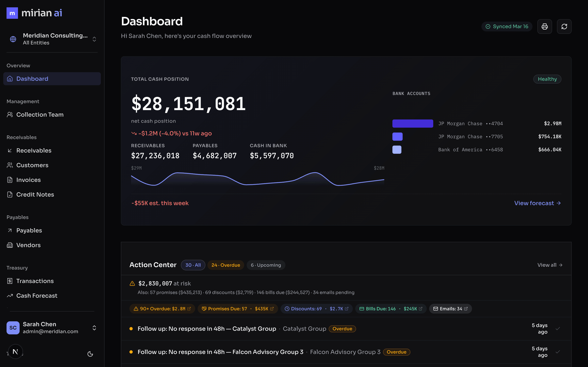The width and height of the screenshot is (588, 367).
Task: Refresh data with the sync icon
Action: (564, 26)
